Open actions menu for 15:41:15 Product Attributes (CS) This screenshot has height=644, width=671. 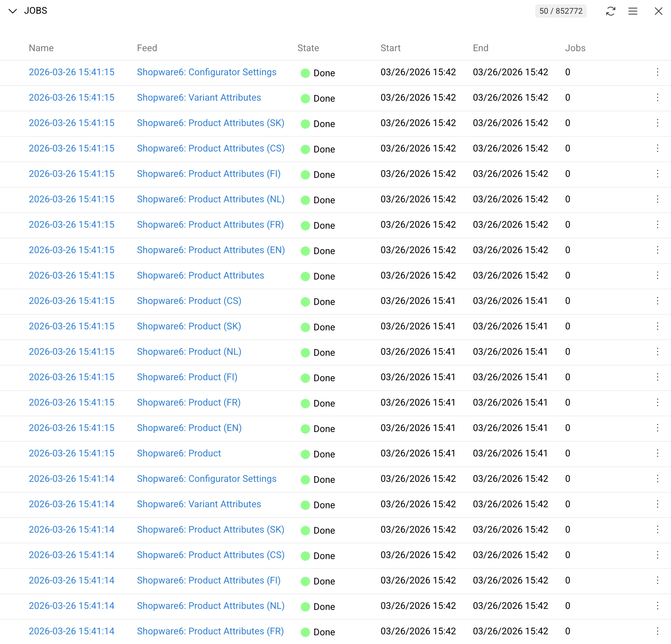point(657,148)
